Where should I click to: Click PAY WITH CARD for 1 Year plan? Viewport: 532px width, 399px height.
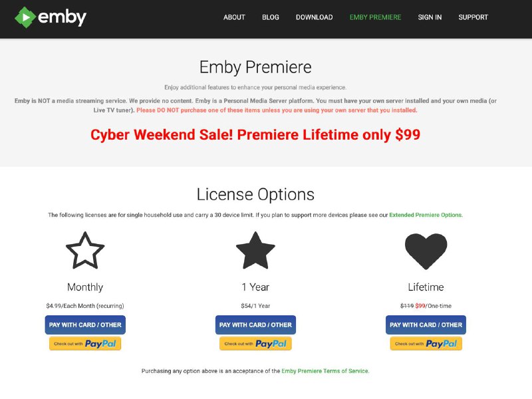(x=257, y=325)
